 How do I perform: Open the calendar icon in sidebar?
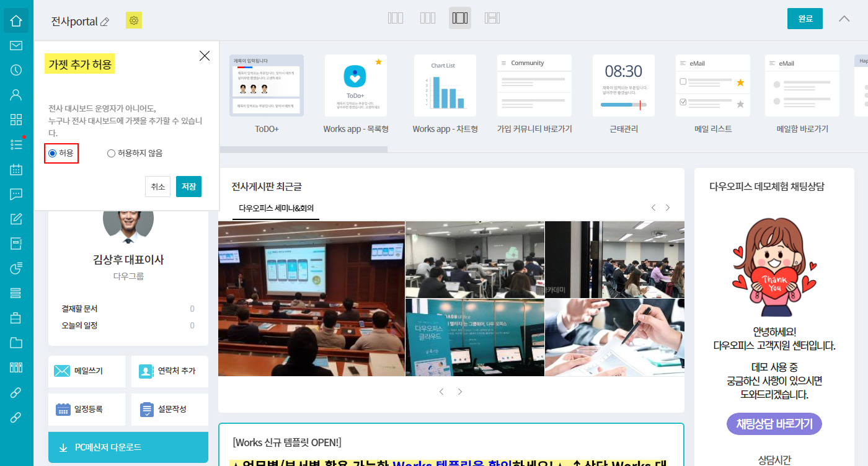coord(16,169)
